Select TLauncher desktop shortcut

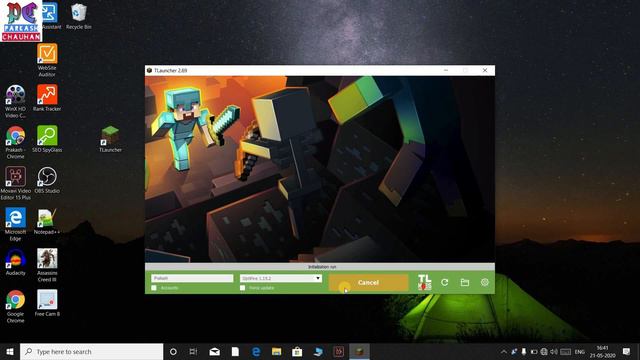pyautogui.click(x=110, y=139)
